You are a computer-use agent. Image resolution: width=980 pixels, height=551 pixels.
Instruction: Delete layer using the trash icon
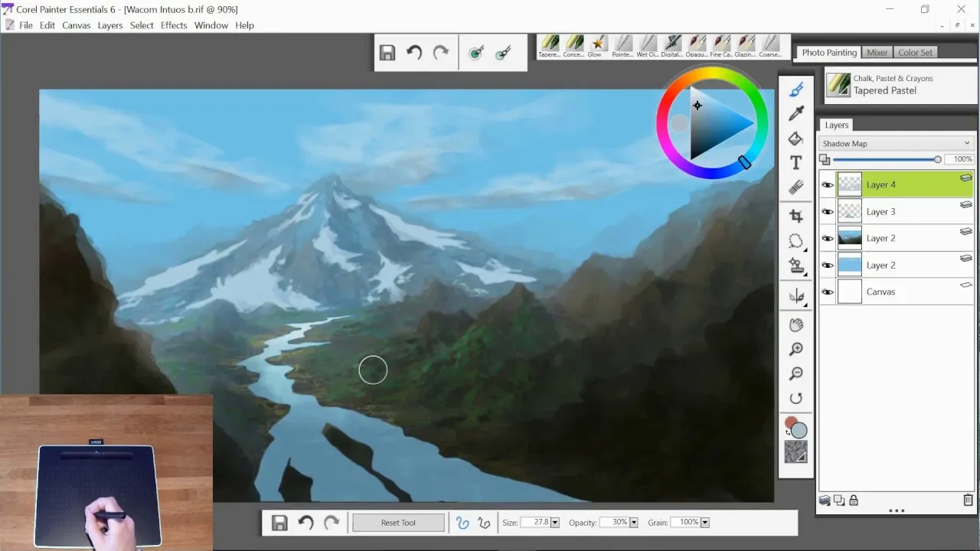coord(968,500)
